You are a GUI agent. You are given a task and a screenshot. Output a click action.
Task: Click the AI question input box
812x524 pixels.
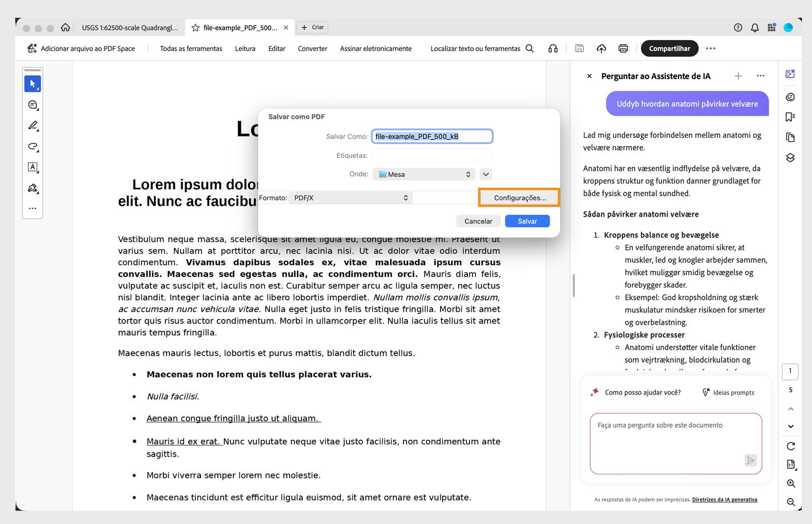point(675,443)
